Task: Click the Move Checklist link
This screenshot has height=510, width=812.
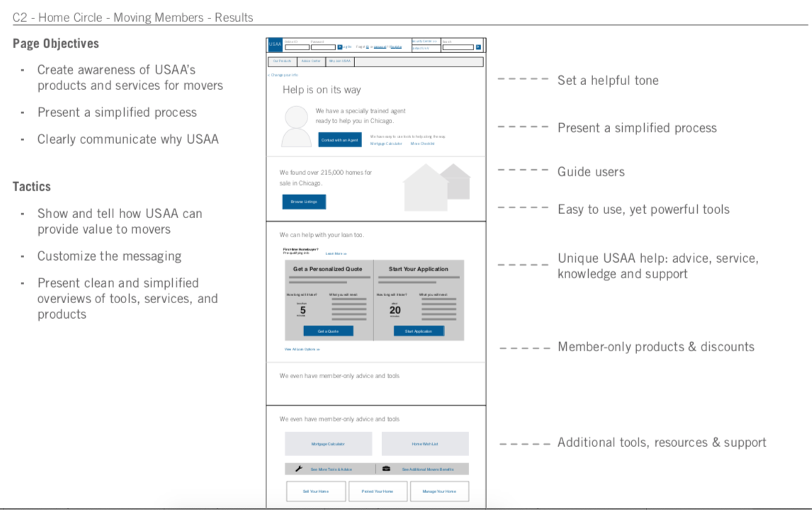Action: [422, 144]
